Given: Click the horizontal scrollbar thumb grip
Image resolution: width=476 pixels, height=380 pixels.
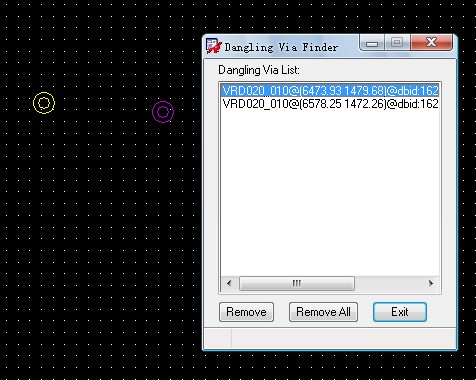Looking at the screenshot, I should tap(296, 283).
